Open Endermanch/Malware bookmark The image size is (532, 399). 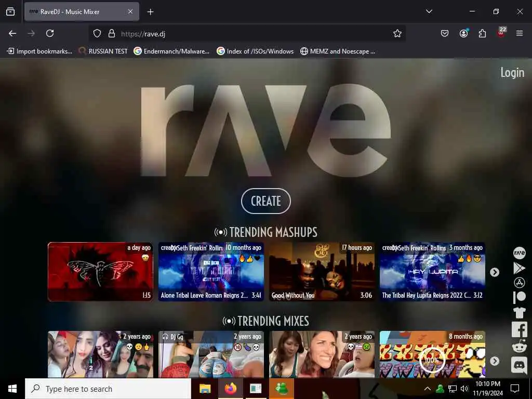171,51
